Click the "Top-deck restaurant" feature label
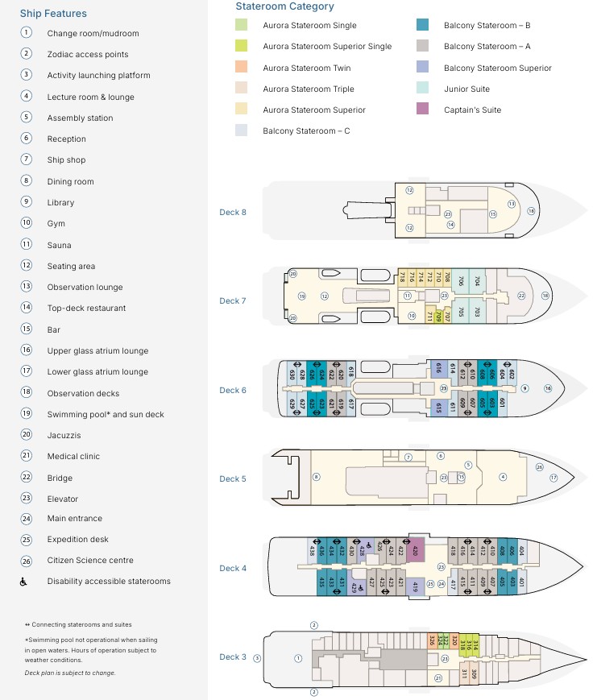The height and width of the screenshot is (700, 597). (x=86, y=309)
